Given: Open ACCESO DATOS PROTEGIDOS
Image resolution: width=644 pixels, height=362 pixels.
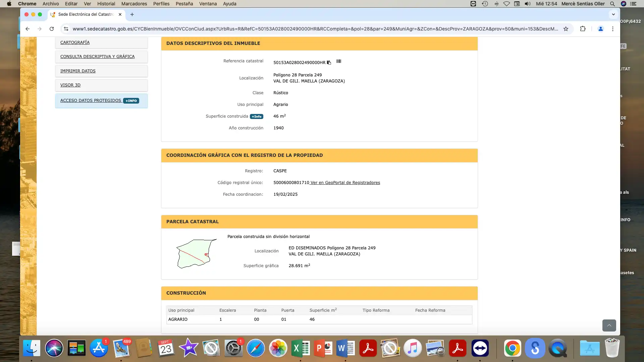Looking at the screenshot, I should tap(91, 101).
